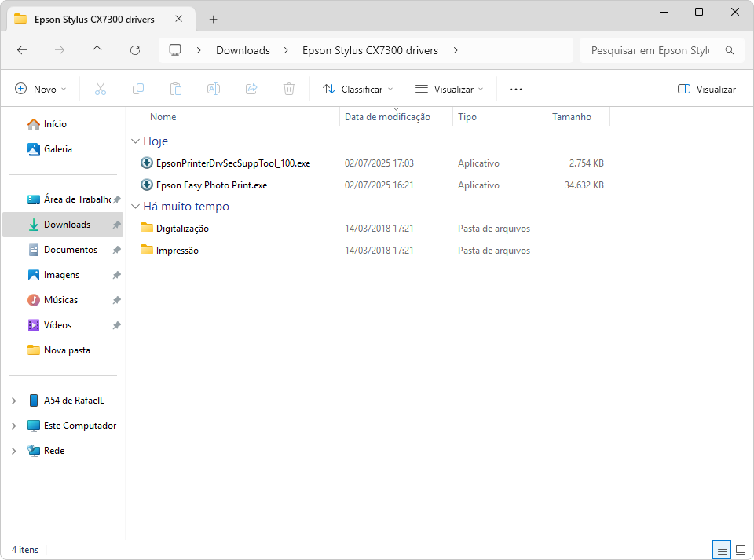Click the Copy icon in toolbar
The image size is (754, 560).
138,89
